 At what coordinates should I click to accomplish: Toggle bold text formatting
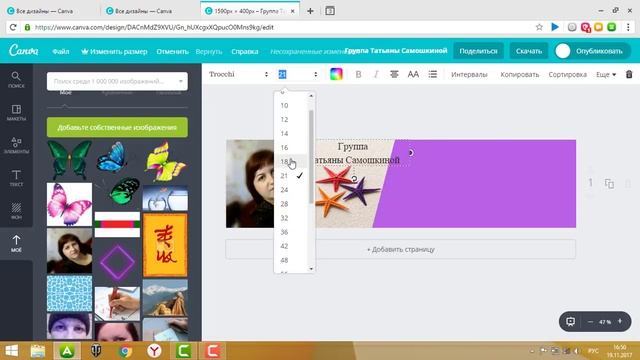[x=358, y=74]
